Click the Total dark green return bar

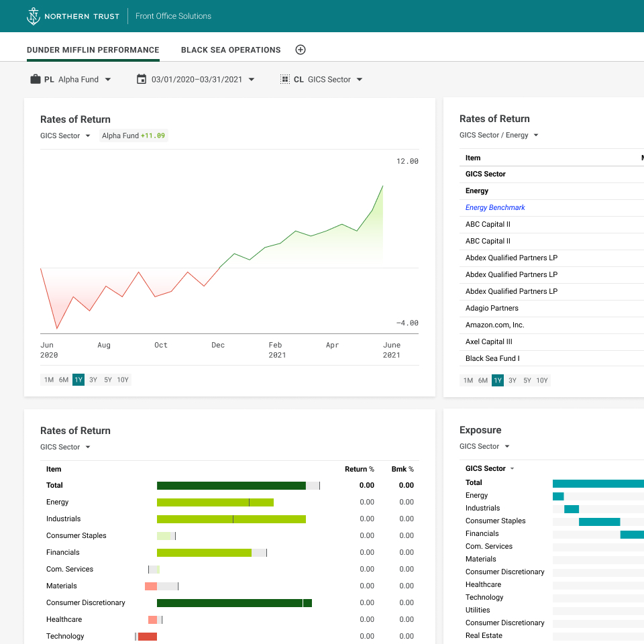tap(231, 486)
